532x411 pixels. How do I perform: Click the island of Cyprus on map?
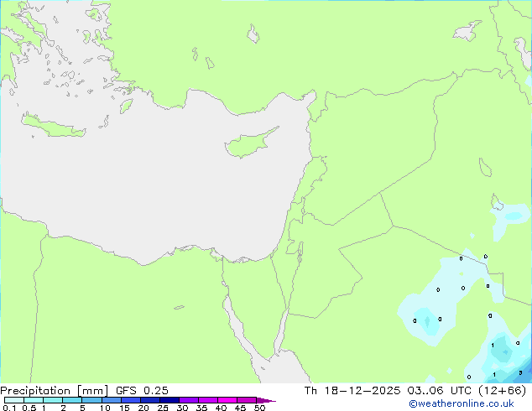[x=248, y=144]
